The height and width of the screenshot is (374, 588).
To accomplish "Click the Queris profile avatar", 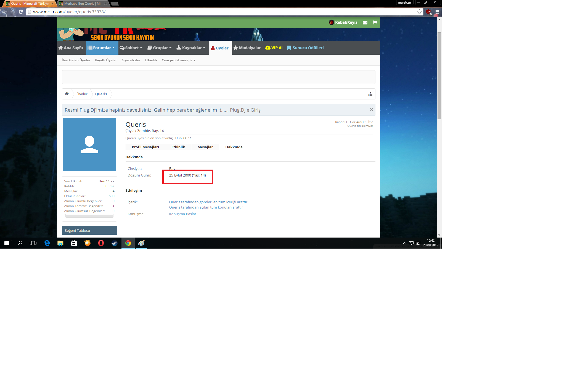I will pyautogui.click(x=89, y=144).
